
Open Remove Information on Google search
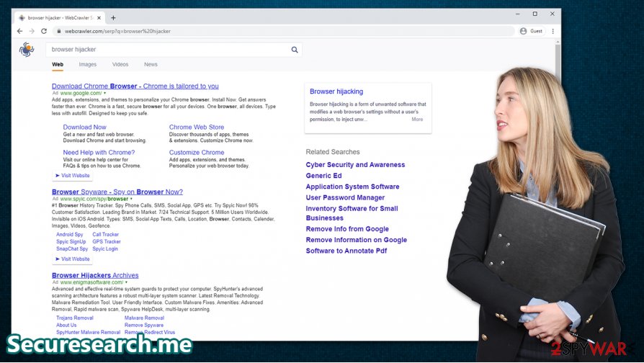tap(356, 241)
